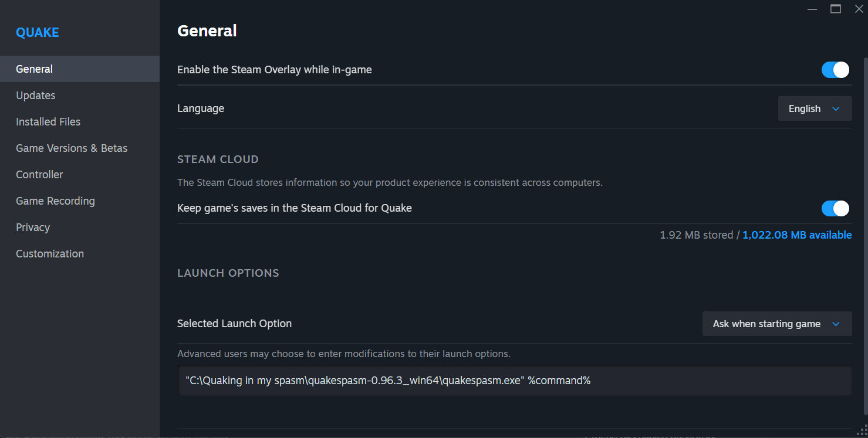Click the QUAKE title in the sidebar
This screenshot has height=438, width=868.
point(38,33)
